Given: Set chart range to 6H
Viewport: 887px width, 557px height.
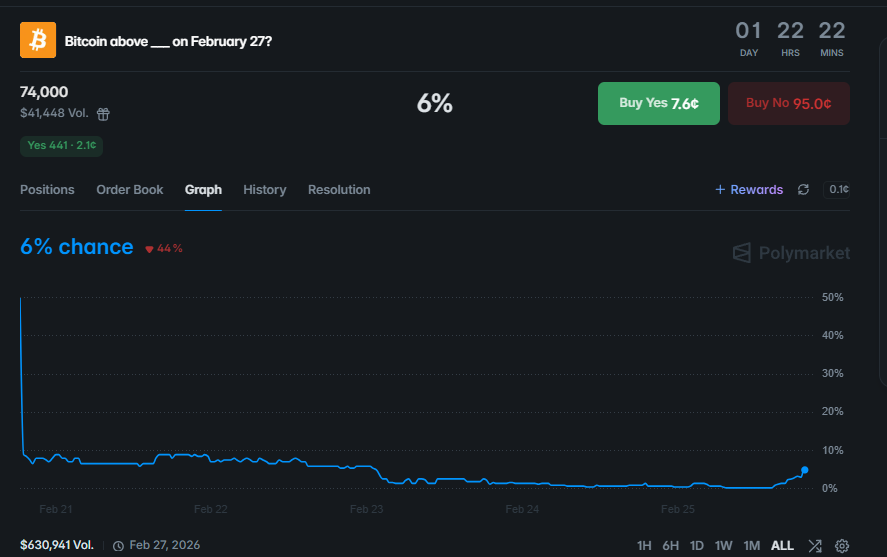Looking at the screenshot, I should coord(670,546).
